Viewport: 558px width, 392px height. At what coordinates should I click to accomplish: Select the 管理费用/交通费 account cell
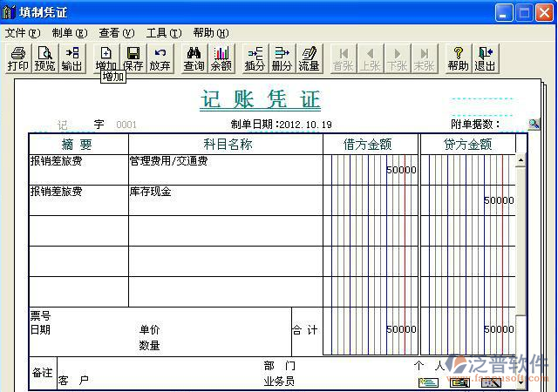point(225,169)
